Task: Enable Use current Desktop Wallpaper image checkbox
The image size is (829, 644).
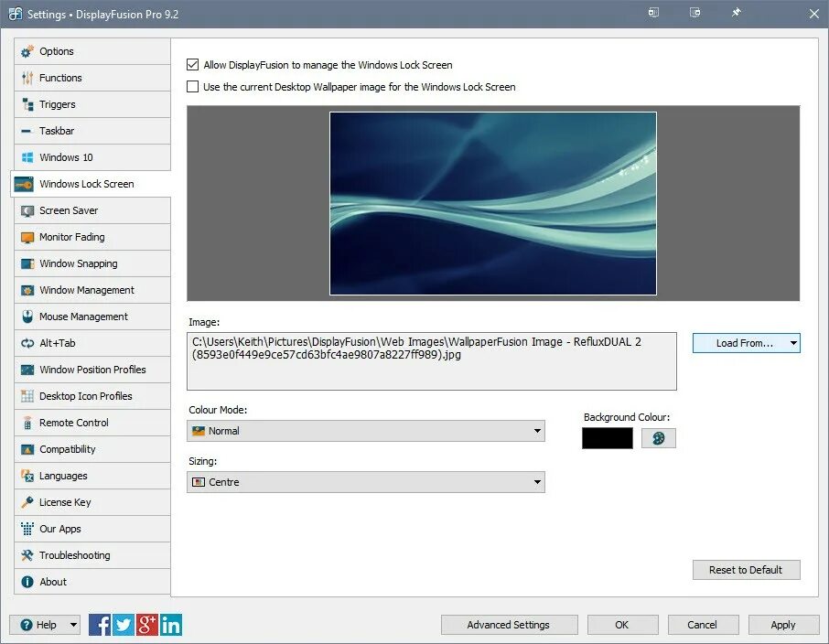Action: click(x=192, y=87)
